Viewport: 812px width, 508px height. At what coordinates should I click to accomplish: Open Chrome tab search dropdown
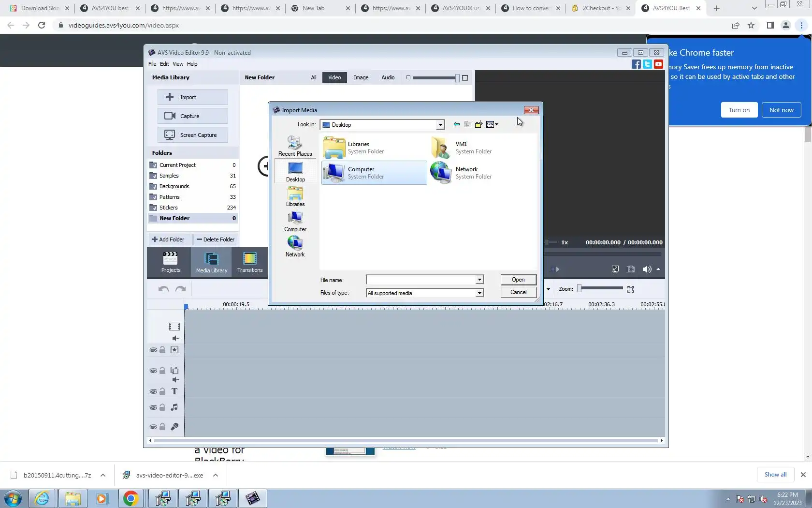[754, 8]
